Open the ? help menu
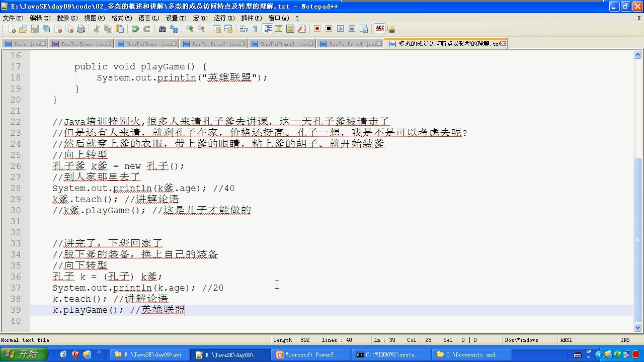 (x=297, y=18)
